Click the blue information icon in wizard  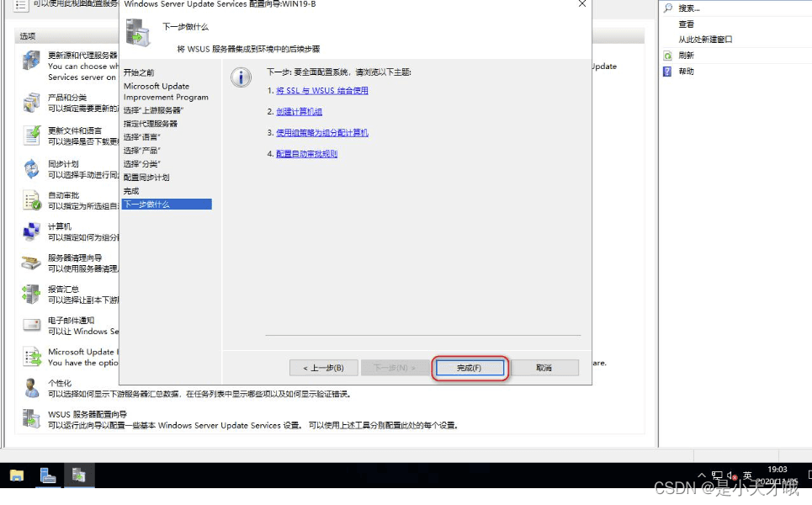pos(241,77)
